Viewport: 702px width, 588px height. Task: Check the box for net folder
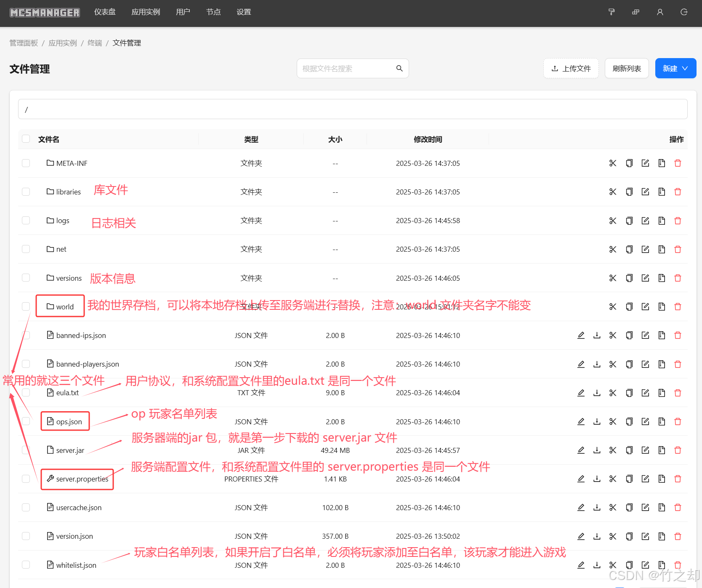coord(26,249)
